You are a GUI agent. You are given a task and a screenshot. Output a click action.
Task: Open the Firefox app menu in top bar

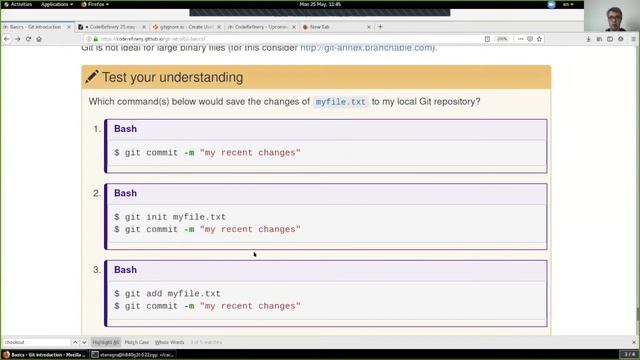point(95,4)
